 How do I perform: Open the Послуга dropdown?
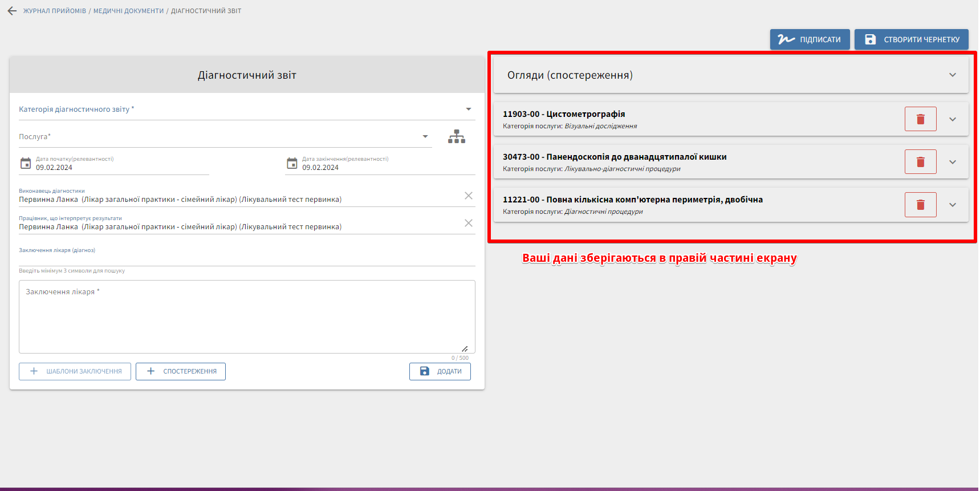click(x=425, y=136)
